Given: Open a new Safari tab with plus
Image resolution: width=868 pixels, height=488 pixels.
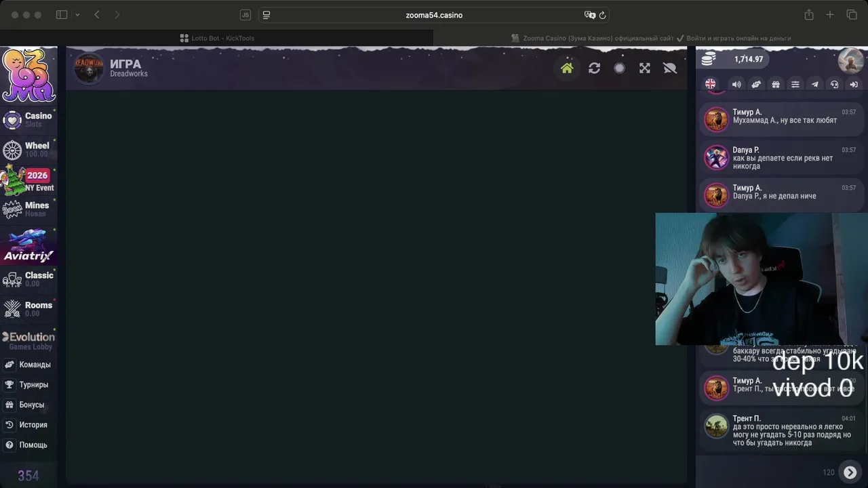Looking at the screenshot, I should [x=829, y=15].
